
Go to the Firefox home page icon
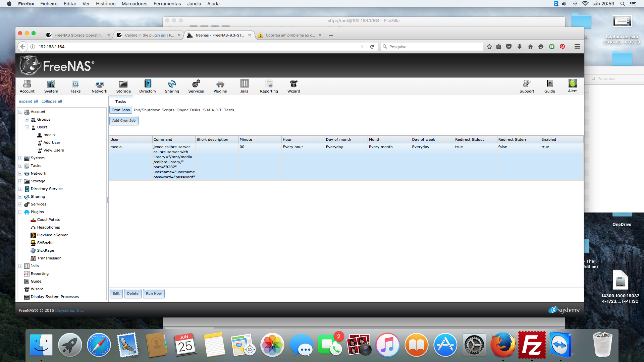(x=530, y=47)
